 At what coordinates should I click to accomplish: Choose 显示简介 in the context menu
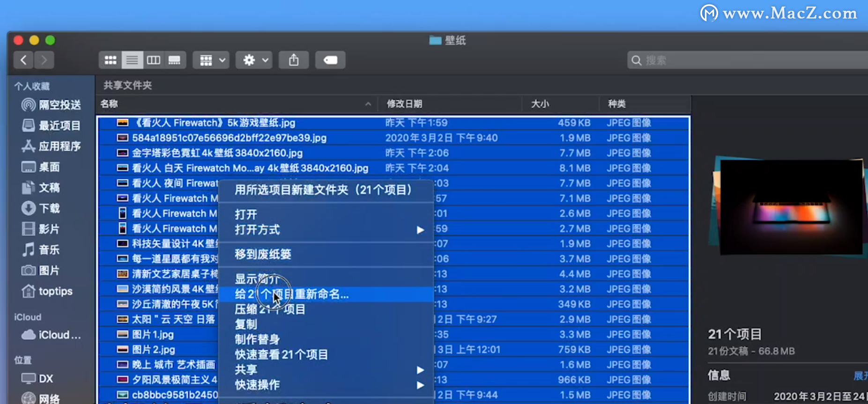pyautogui.click(x=326, y=279)
